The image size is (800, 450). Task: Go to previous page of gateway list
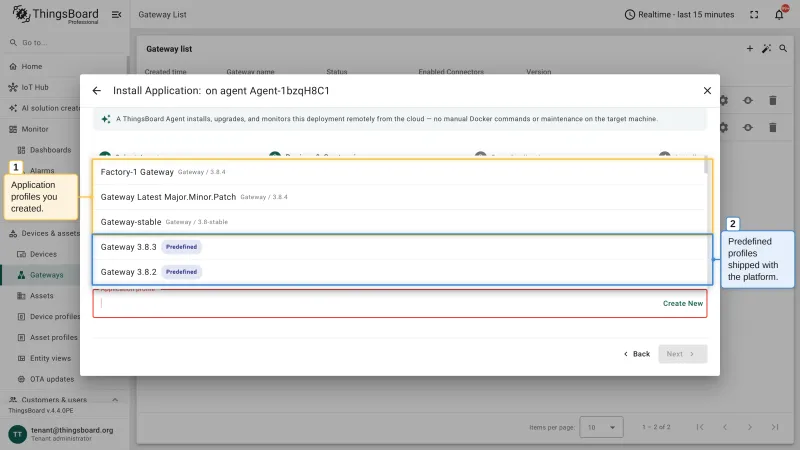725,427
